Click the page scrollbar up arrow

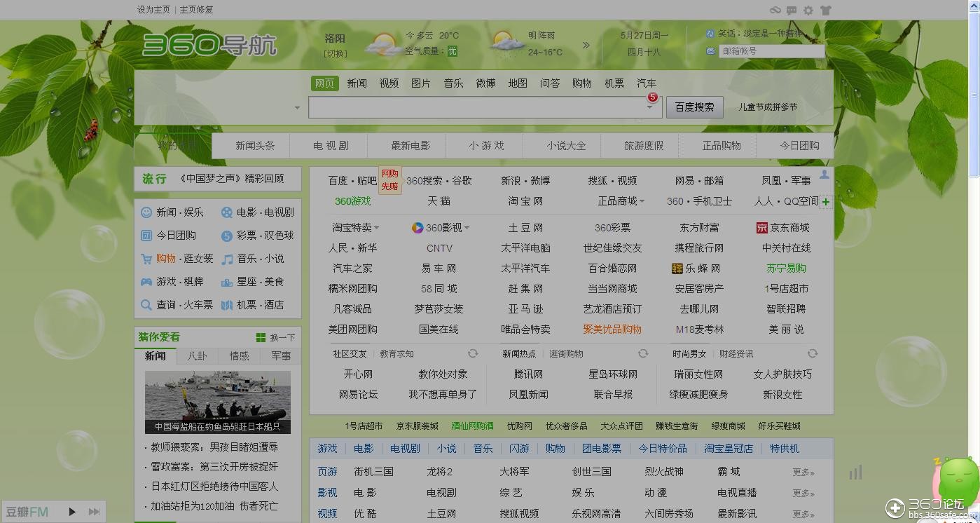click(x=974, y=6)
